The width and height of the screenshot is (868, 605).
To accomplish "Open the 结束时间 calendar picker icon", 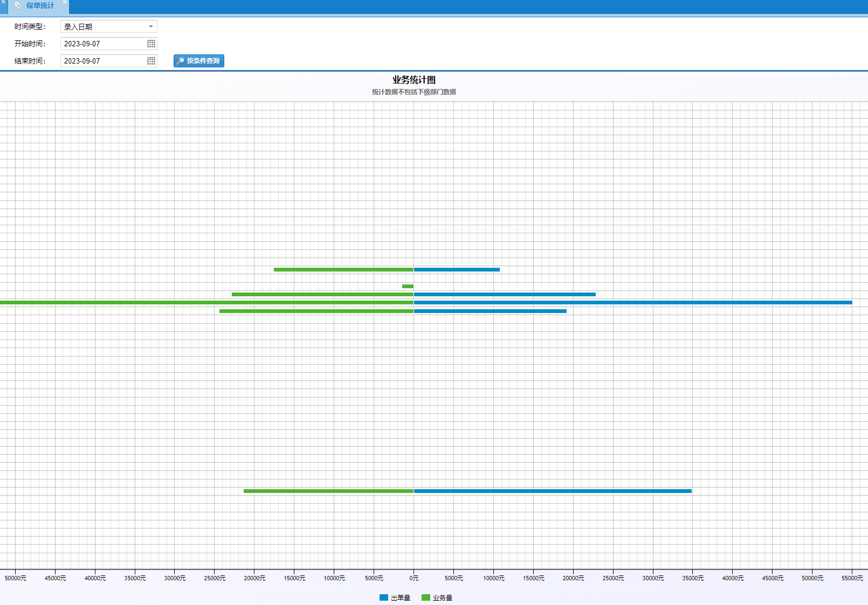I will [x=151, y=61].
